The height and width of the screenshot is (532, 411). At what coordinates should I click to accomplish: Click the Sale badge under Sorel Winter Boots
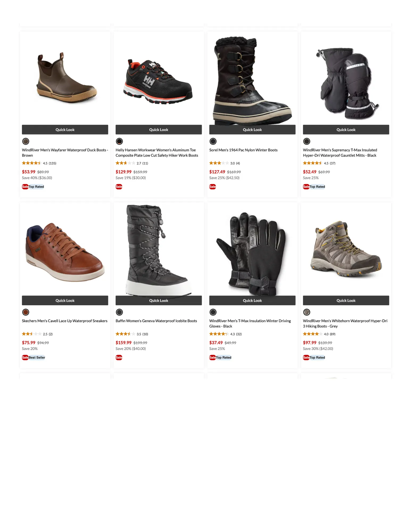click(x=213, y=187)
